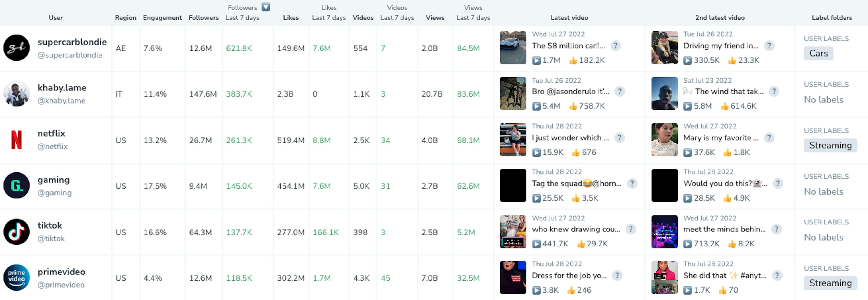The height and width of the screenshot is (300, 868).
Task: Sort by Followers column header
Action: pos(203,18)
